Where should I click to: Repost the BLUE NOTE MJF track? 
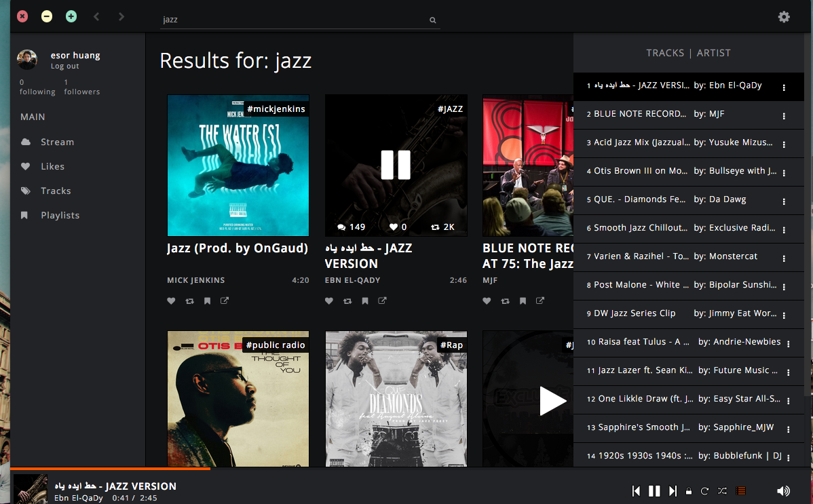(x=505, y=301)
